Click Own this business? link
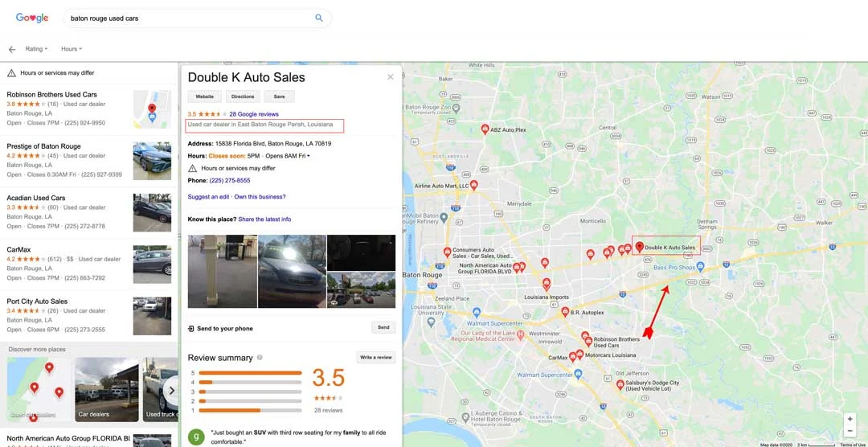The image size is (868, 447). pyautogui.click(x=260, y=197)
